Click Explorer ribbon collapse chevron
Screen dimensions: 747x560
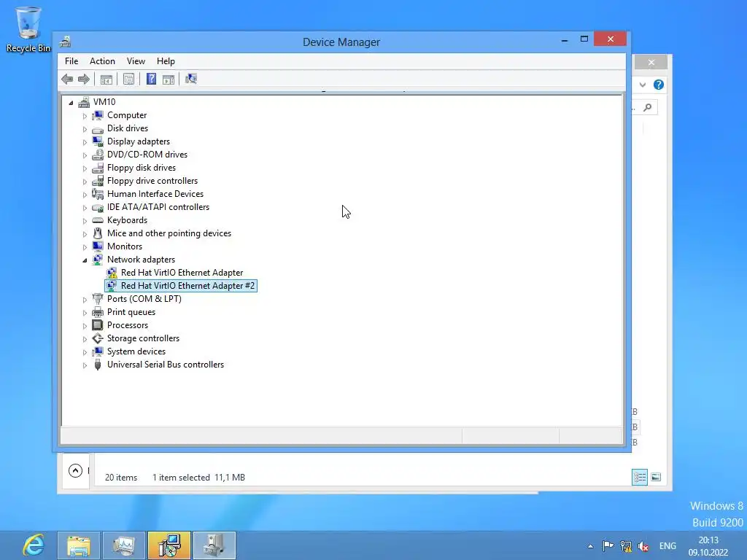coord(643,85)
